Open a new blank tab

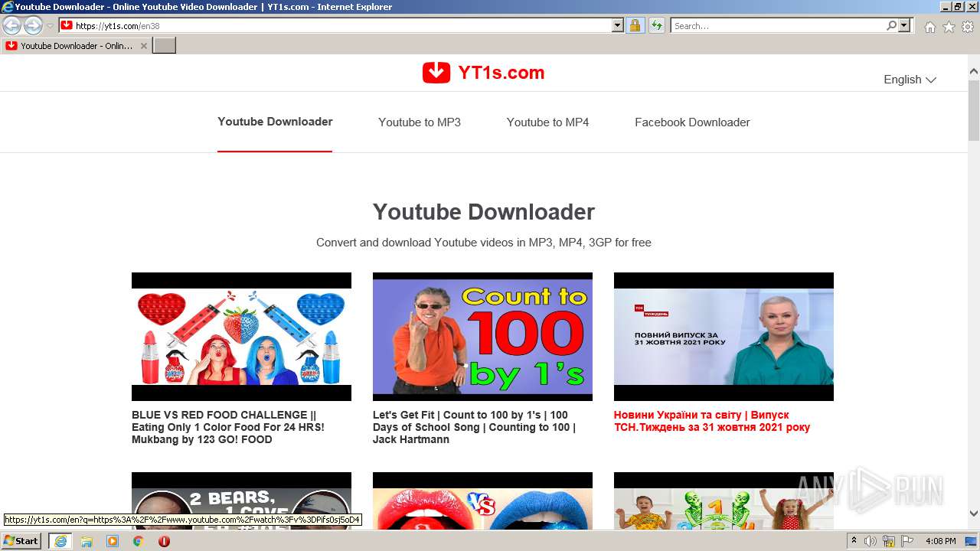click(x=165, y=45)
